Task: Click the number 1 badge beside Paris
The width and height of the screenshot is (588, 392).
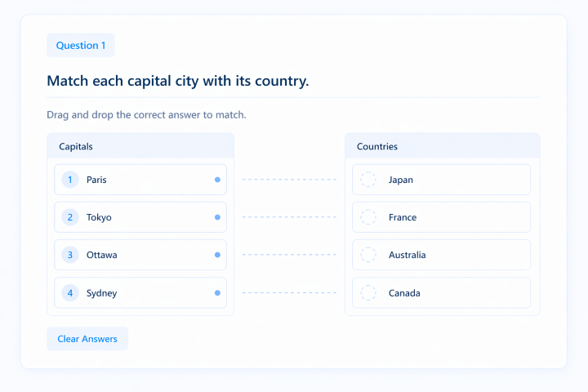Action: (x=70, y=180)
